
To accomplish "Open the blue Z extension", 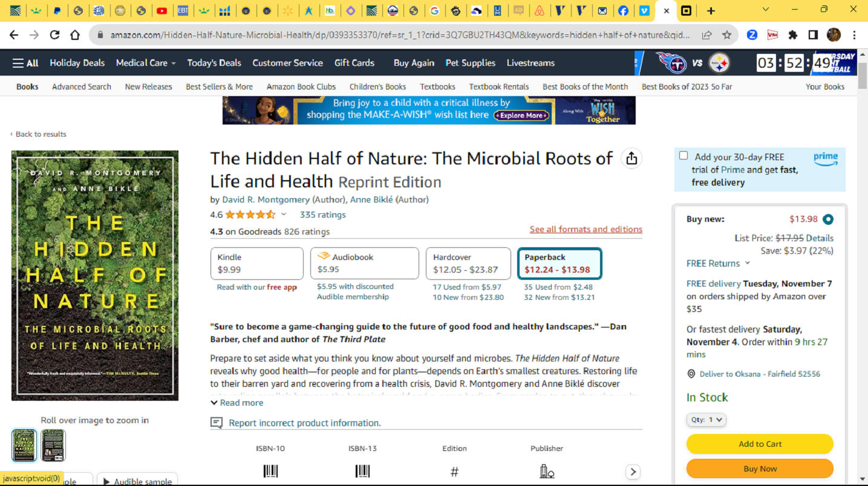I will point(752,35).
